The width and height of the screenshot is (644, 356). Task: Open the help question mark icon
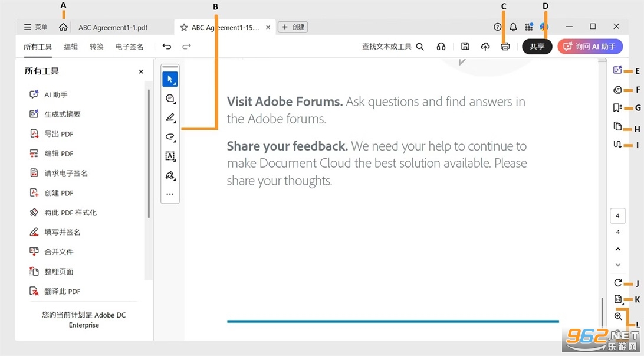(x=497, y=27)
